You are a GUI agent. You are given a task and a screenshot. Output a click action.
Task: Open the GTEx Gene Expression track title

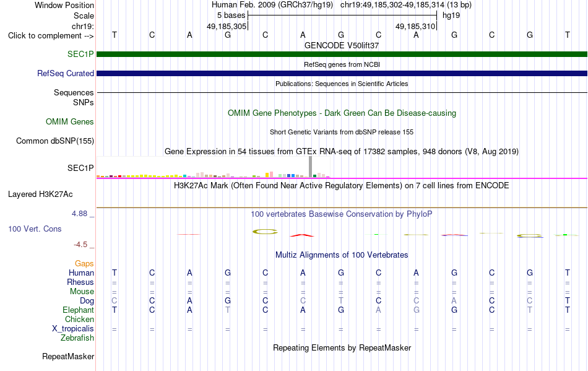click(x=342, y=152)
